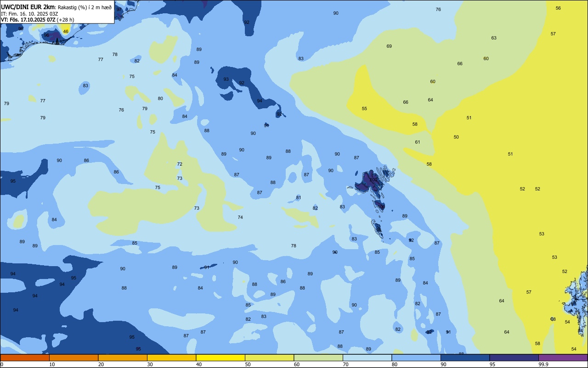Click the humidity value '74' on the map
The width and height of the screenshot is (588, 368).
pos(240,217)
